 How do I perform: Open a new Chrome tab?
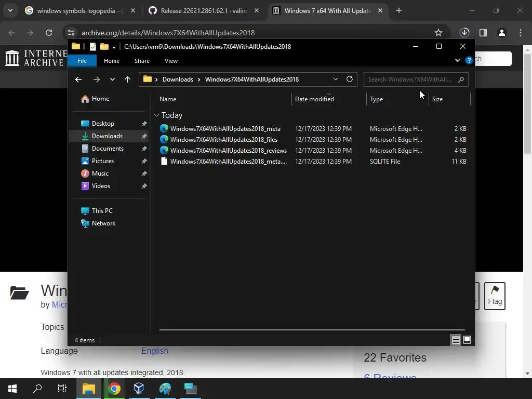point(399,11)
